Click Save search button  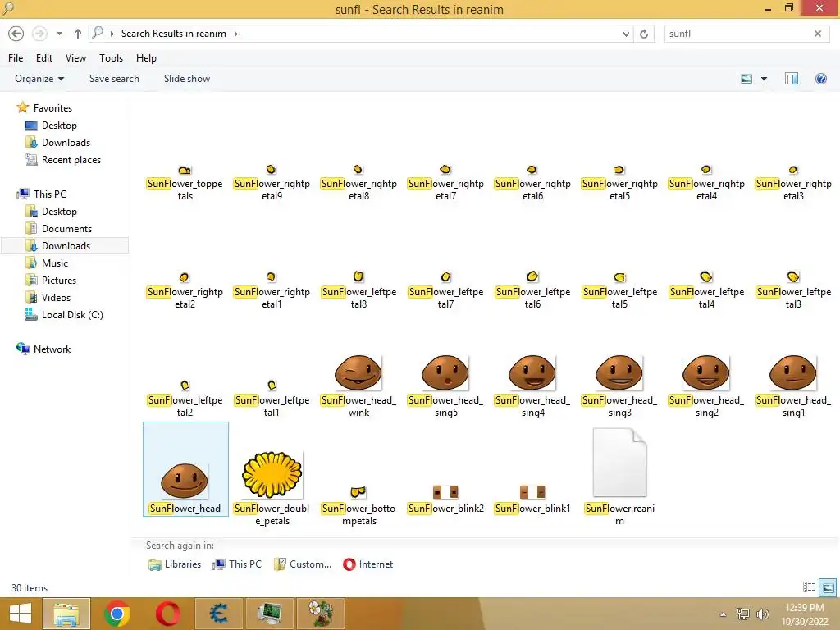114,79
